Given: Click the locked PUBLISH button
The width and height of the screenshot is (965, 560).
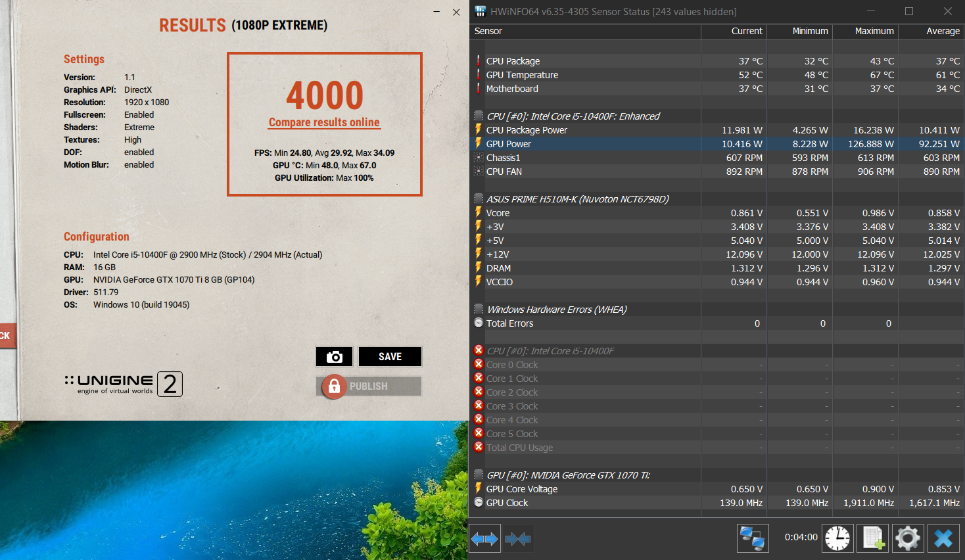Looking at the screenshot, I should pos(369,386).
